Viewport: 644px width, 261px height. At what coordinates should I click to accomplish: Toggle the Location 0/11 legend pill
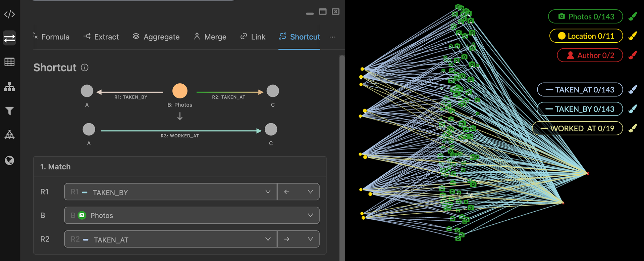click(x=586, y=36)
